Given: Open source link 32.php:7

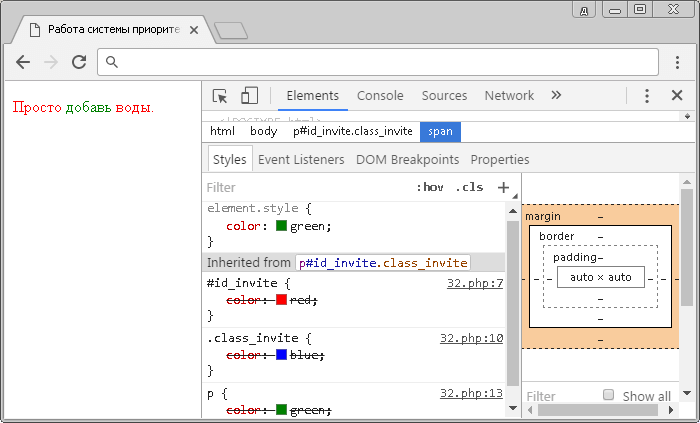Looking at the screenshot, I should click(x=475, y=283).
